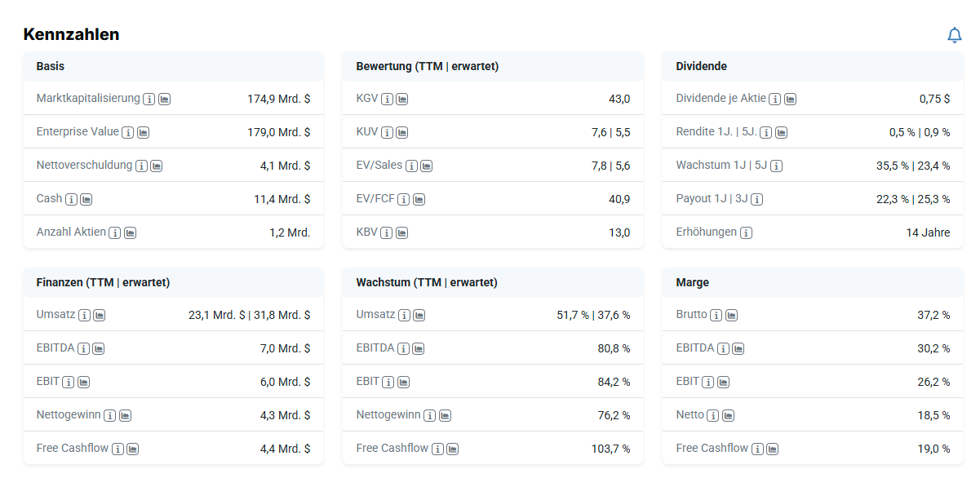Click info icon beside Netto margin
Screen dimensions: 980x478
[712, 415]
